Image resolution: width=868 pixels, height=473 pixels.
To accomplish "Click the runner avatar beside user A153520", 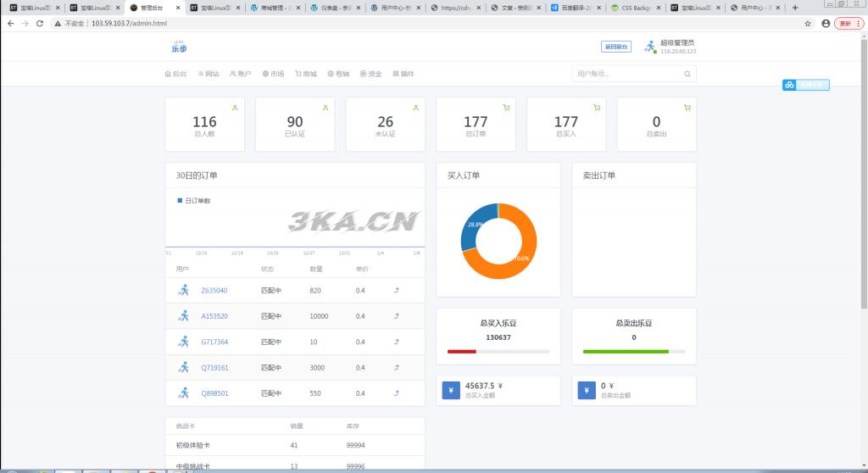I will click(184, 316).
